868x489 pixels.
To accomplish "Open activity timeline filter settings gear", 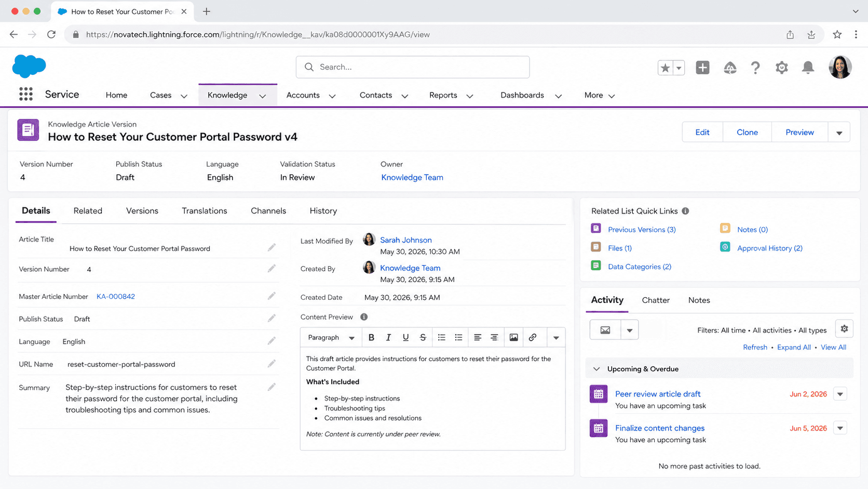I will 844,329.
